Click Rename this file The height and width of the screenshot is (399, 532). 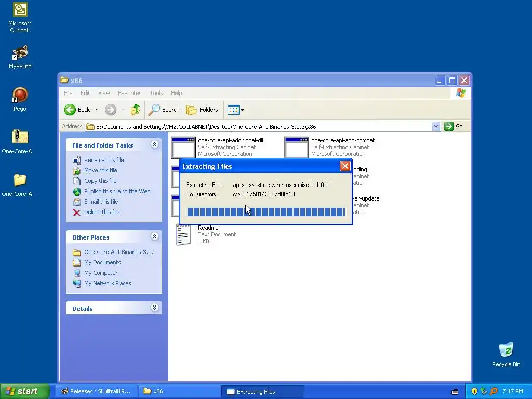(104, 160)
